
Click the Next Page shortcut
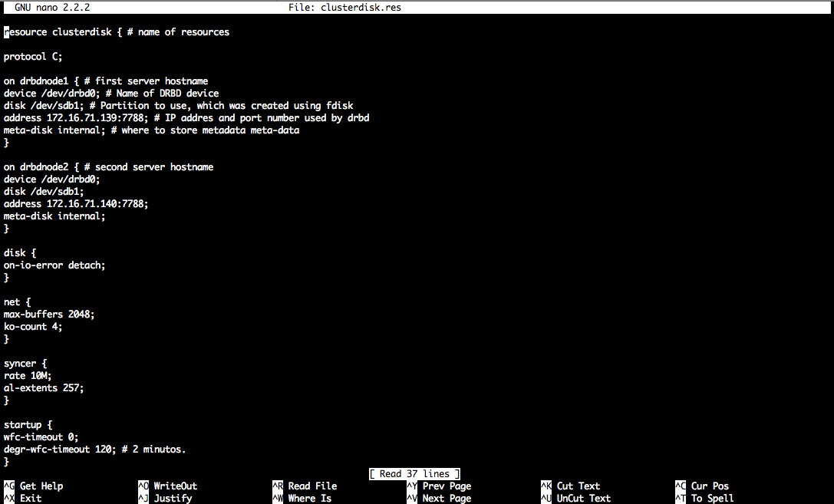(439, 498)
